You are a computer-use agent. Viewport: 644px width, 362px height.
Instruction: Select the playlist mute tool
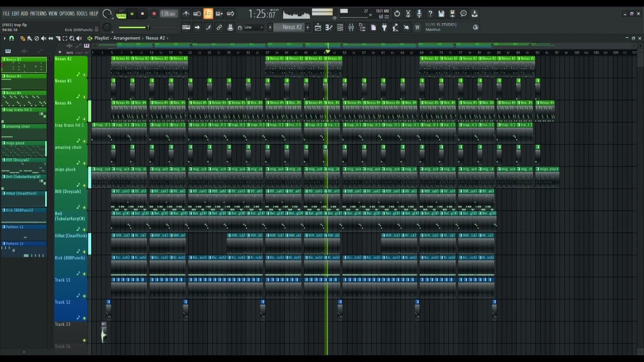point(44,38)
